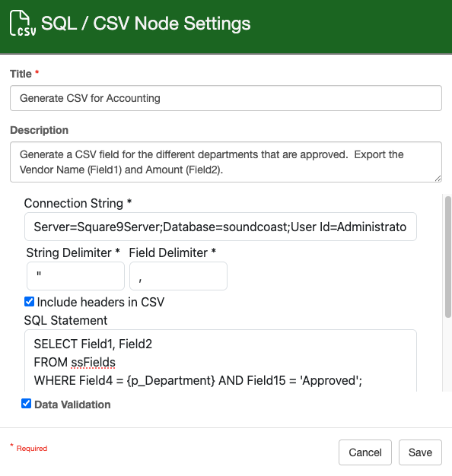Click the Cancel button
Screen dimensions: 452x476
pyautogui.click(x=365, y=452)
